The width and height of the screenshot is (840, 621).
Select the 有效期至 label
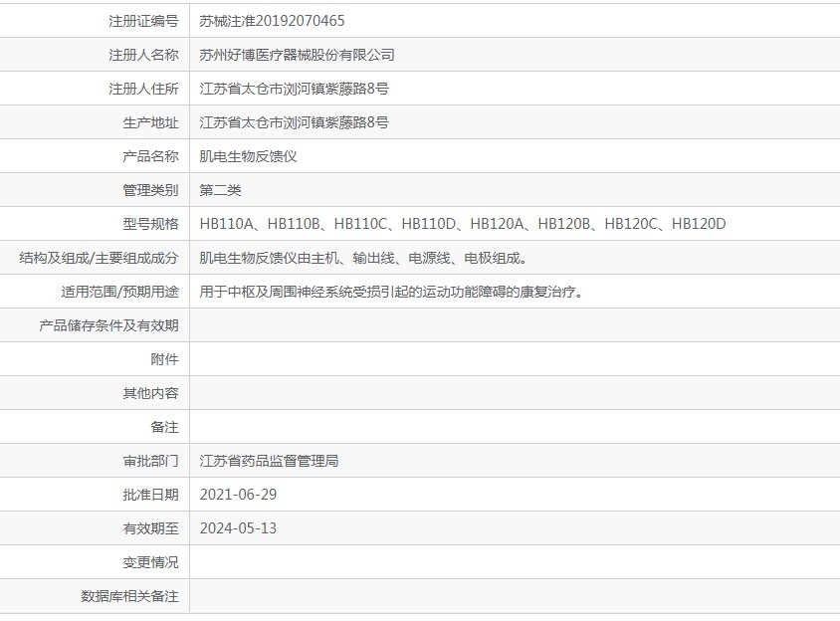point(150,528)
